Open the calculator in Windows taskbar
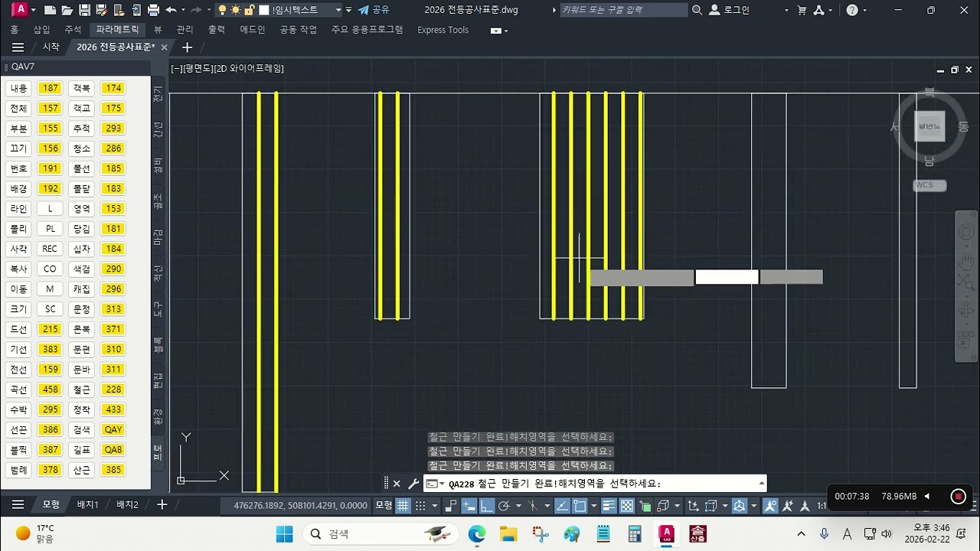This screenshot has width=980, height=551. pyautogui.click(x=635, y=533)
